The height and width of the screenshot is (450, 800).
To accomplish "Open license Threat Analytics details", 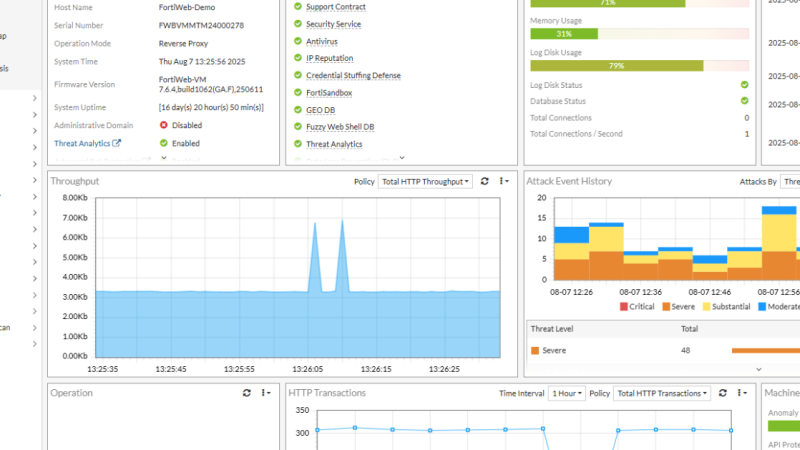I will [334, 144].
